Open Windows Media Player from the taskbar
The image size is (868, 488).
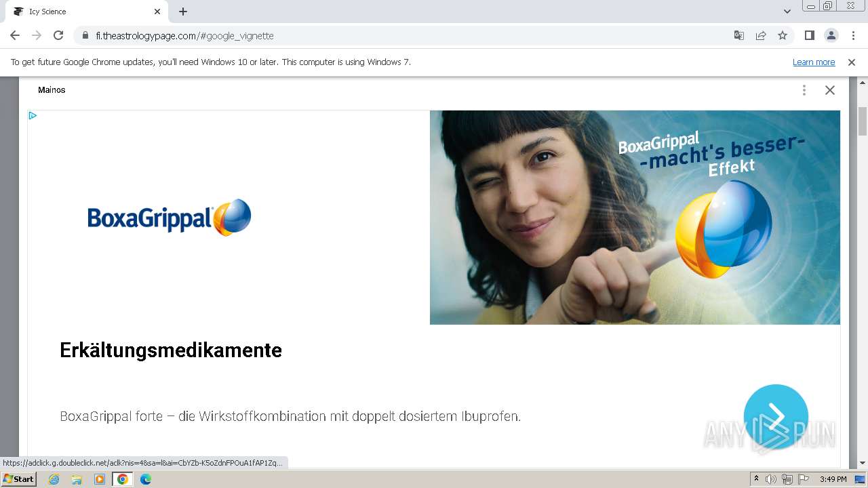tap(100, 479)
